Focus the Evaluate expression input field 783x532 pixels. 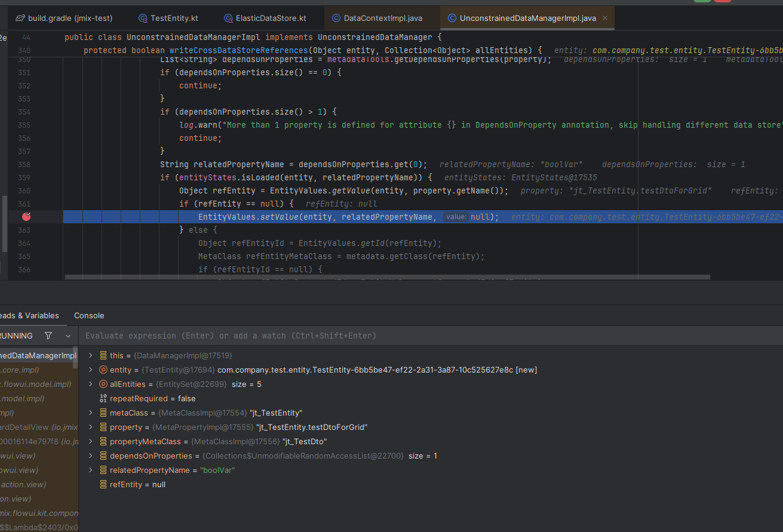coord(430,336)
